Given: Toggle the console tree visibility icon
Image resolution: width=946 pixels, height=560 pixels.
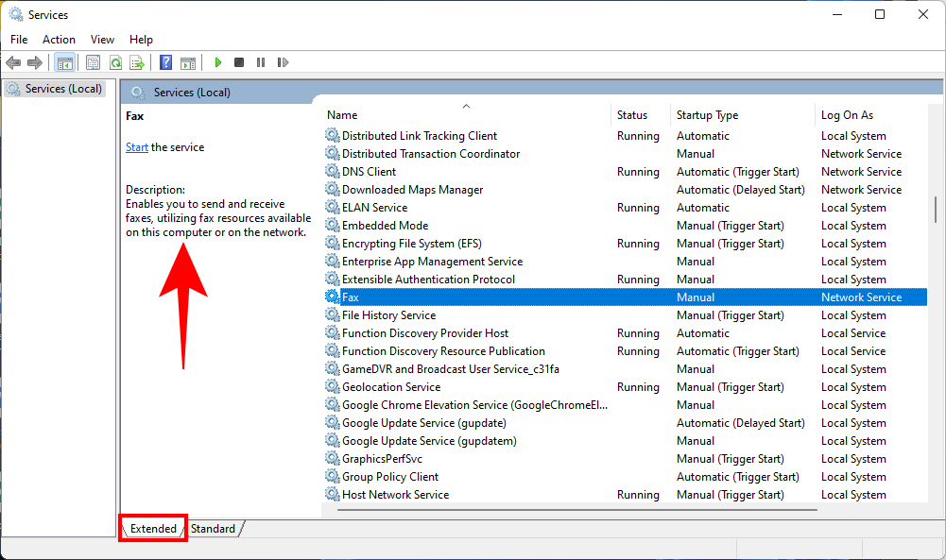Looking at the screenshot, I should pos(64,62).
